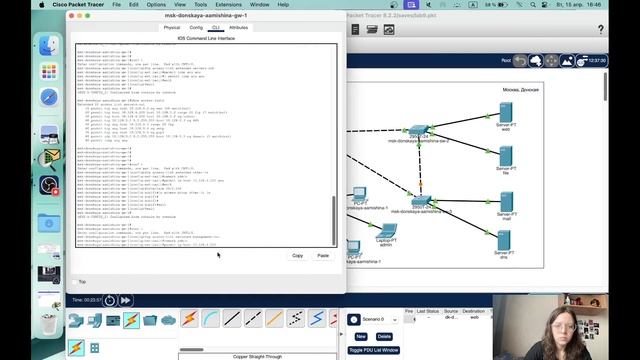The width and height of the screenshot is (640, 360).
Task: Select the admin laptop in workspace
Action: [x=387, y=231]
